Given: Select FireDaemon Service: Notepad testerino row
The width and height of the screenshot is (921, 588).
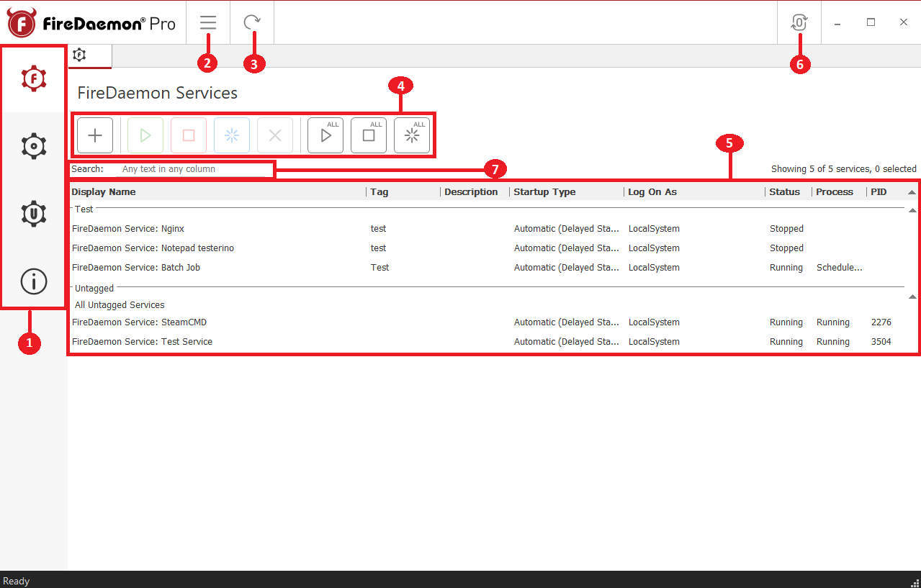Looking at the screenshot, I should coord(488,248).
